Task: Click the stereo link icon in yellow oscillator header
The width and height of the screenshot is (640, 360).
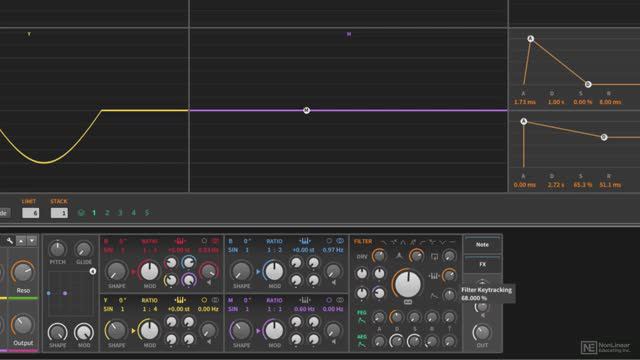Action: (215, 300)
